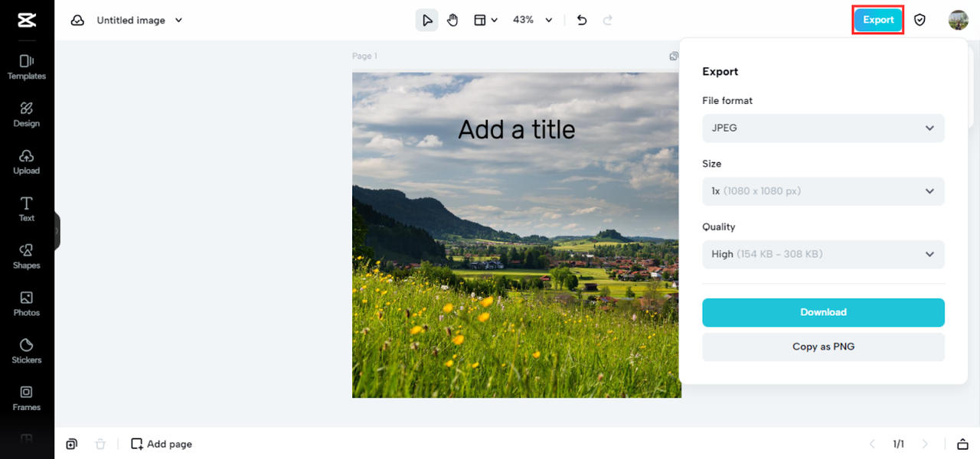The image size is (980, 459).
Task: Click the CapCut logo icon
Action: [27, 20]
